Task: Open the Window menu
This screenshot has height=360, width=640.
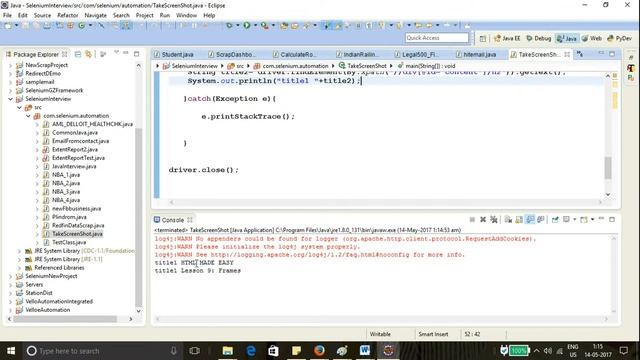Action: (186, 15)
